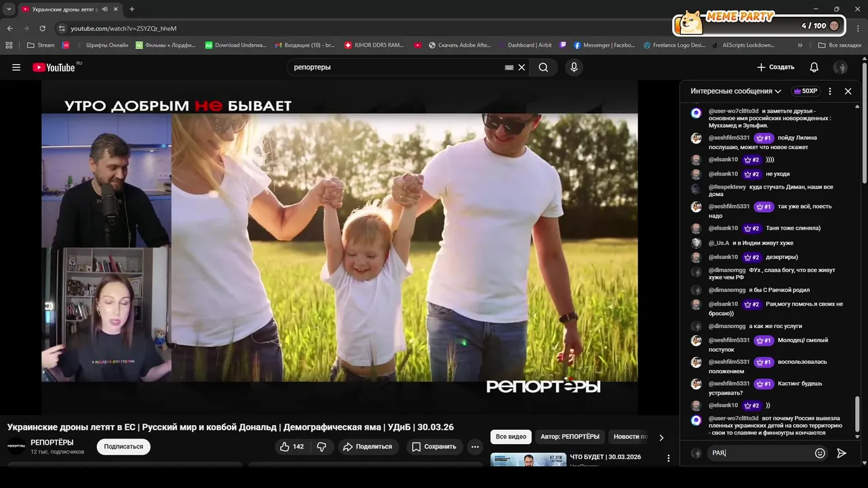Viewport: 868px width, 488px height.
Task: Click the Сохранить save button
Action: point(434,447)
